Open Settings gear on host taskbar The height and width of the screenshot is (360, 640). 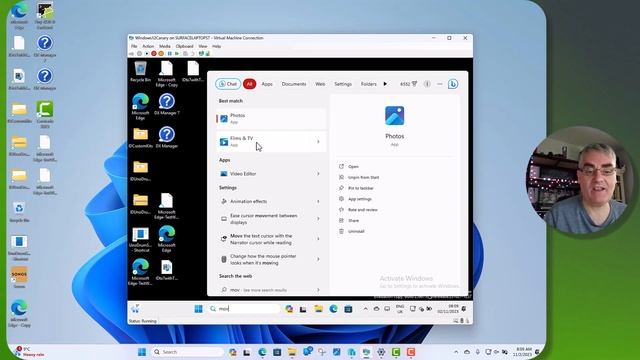(381, 352)
